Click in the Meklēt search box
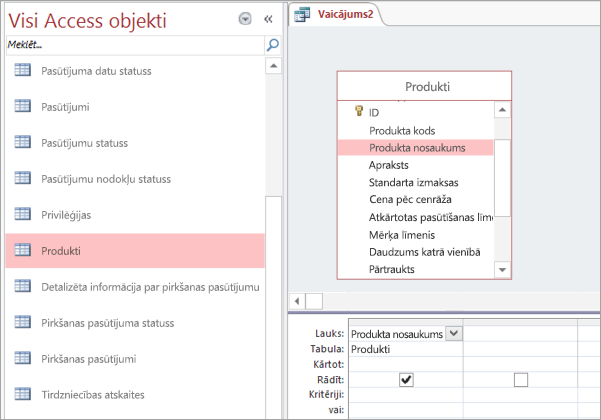The image size is (601, 420). pyautogui.click(x=135, y=45)
